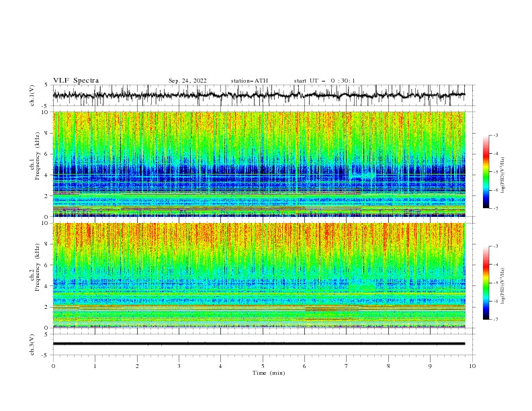
Task: Click the '8' kHz tick on ch.1 axis
Action: (x=46, y=133)
